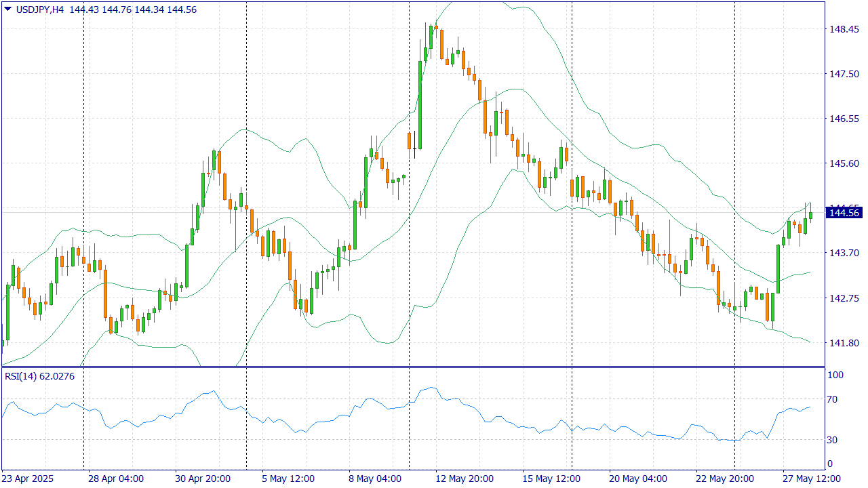
Task: Click the 148.45 price scale label
Action: pos(844,29)
